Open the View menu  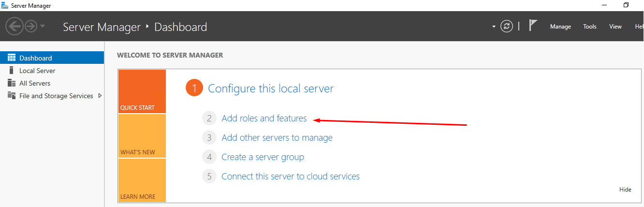point(615,27)
